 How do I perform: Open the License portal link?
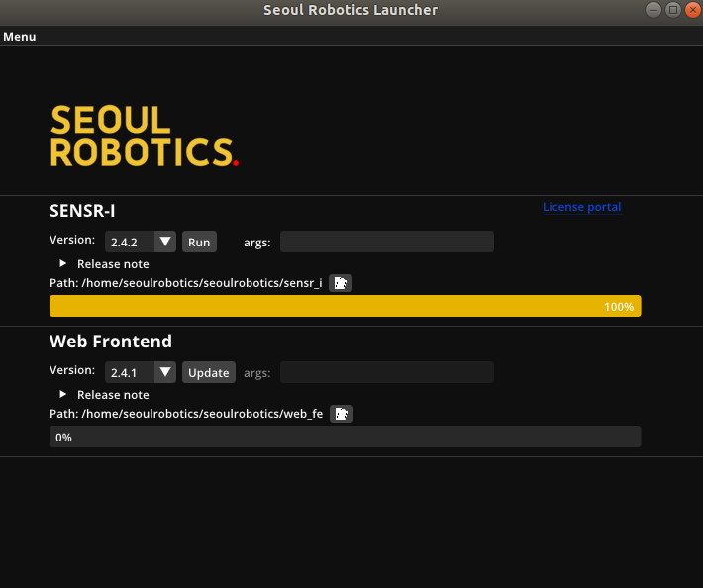582,207
